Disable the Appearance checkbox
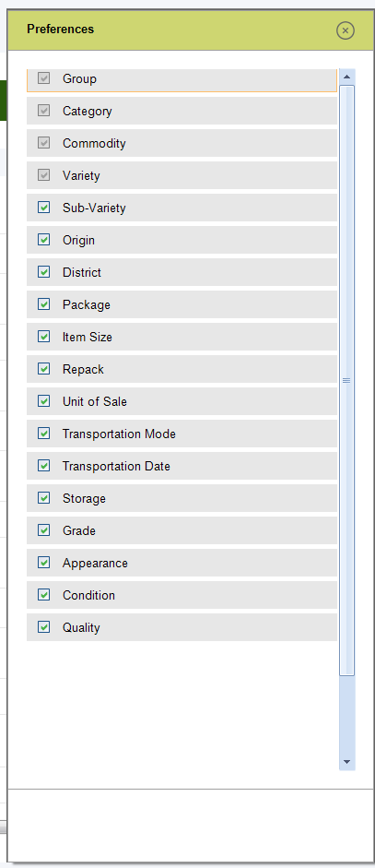Viewport: 375px width, 868px height. 43,563
